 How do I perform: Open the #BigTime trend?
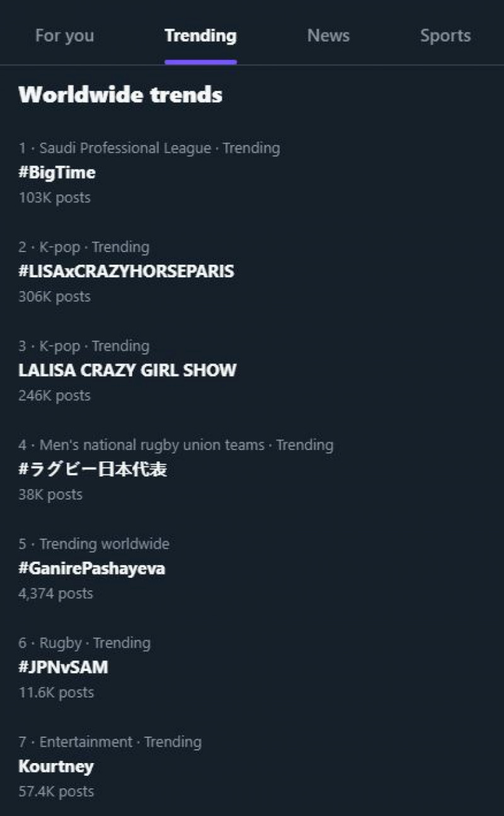[x=57, y=173]
